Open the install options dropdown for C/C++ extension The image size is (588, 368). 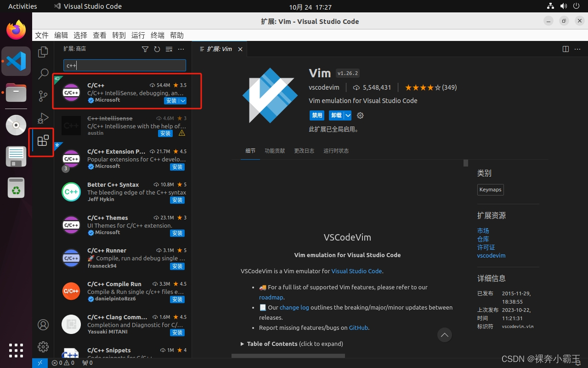pos(183,101)
